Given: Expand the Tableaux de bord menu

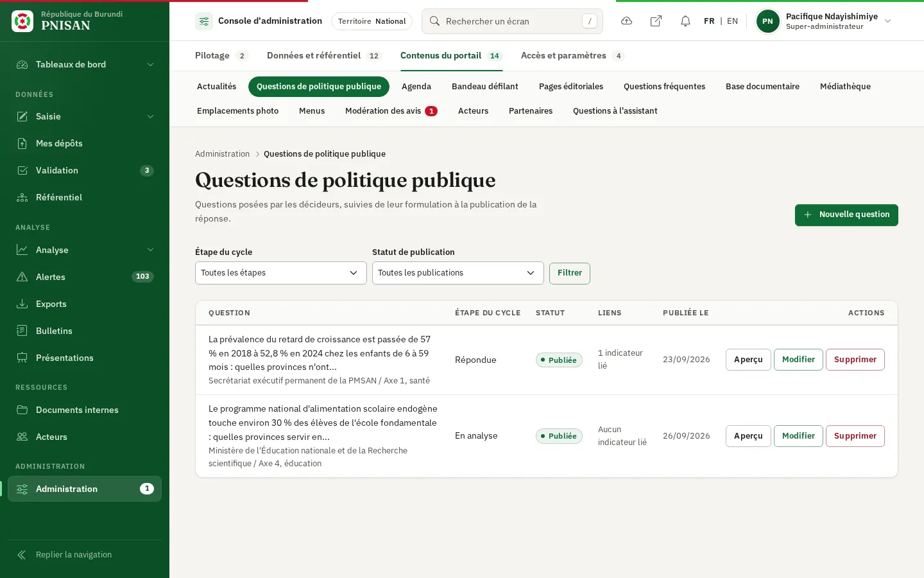Looking at the screenshot, I should pyautogui.click(x=85, y=64).
